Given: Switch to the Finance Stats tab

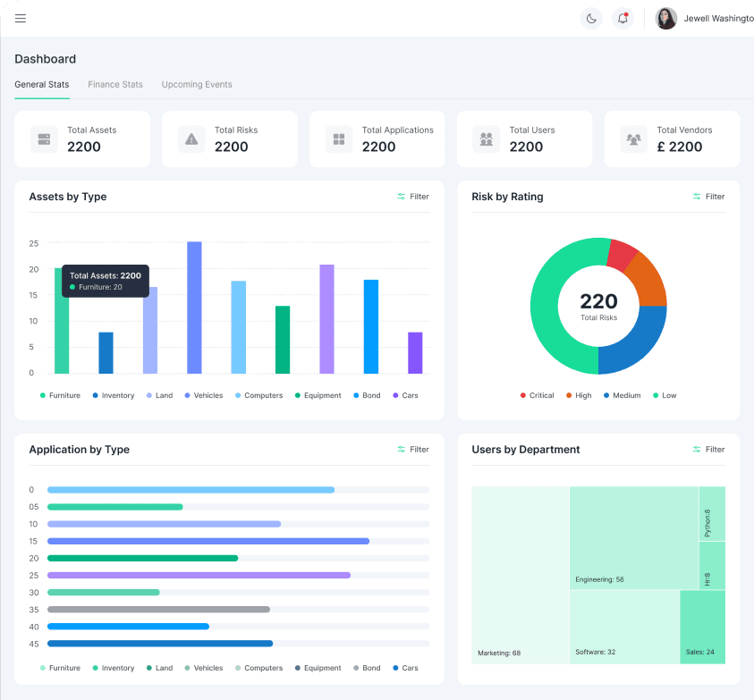Looking at the screenshot, I should [115, 85].
